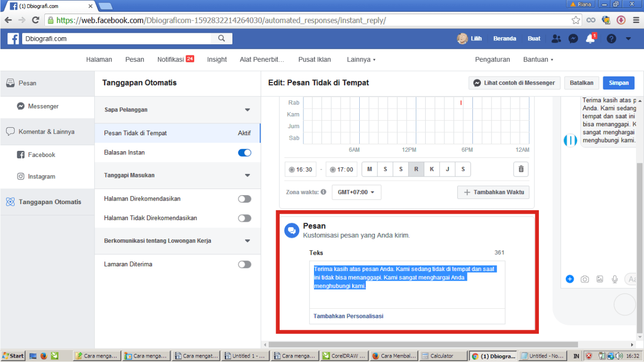Click Lihat contoh di Messenger button
Viewport: 644px width, 362px height.
click(x=515, y=83)
